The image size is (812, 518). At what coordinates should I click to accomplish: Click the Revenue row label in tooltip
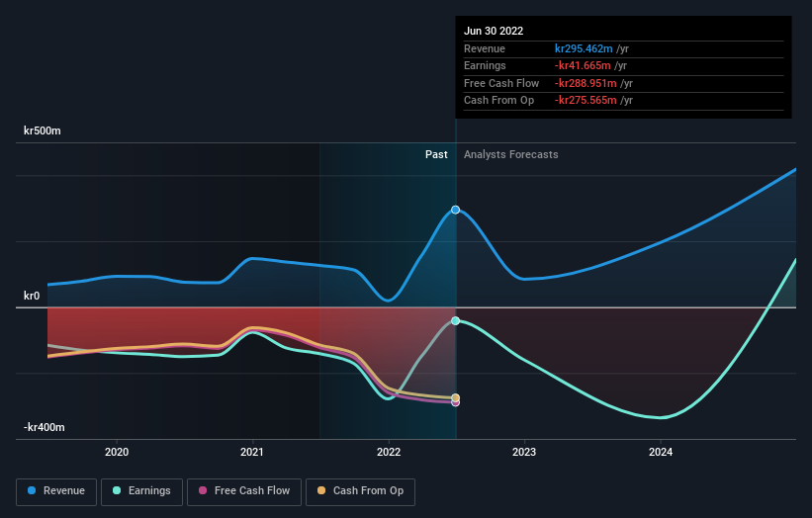(485, 48)
